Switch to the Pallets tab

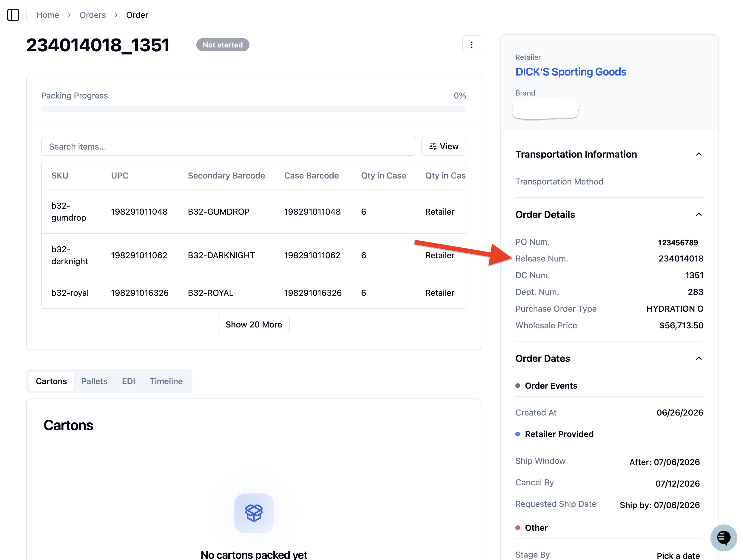(x=94, y=381)
